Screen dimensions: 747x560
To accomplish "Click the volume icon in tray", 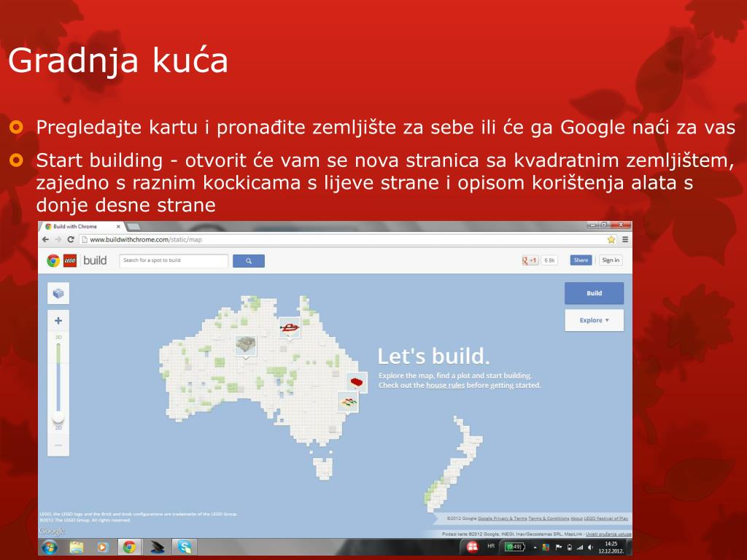I will tap(590, 548).
